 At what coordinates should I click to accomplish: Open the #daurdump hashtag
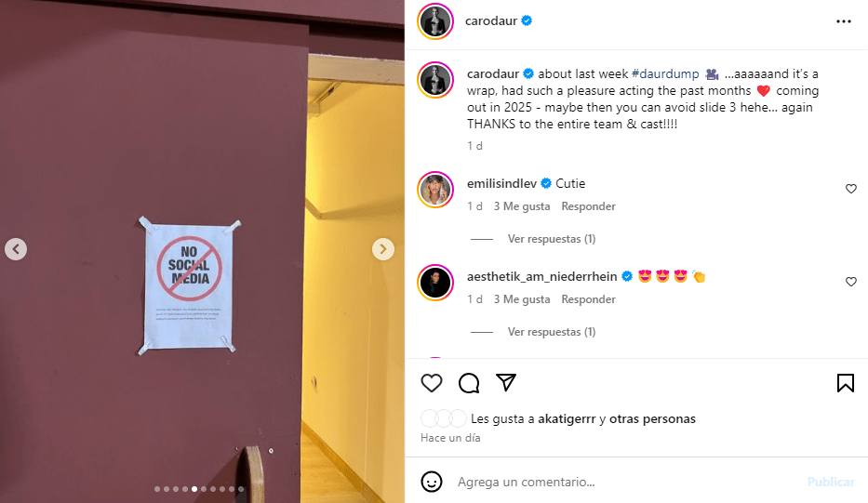pos(665,73)
